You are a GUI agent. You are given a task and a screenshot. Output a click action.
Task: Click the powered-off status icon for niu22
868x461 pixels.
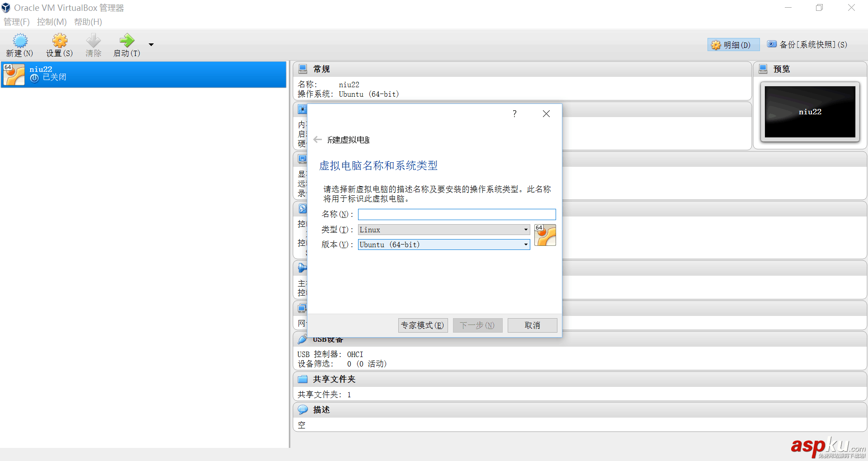[34, 78]
